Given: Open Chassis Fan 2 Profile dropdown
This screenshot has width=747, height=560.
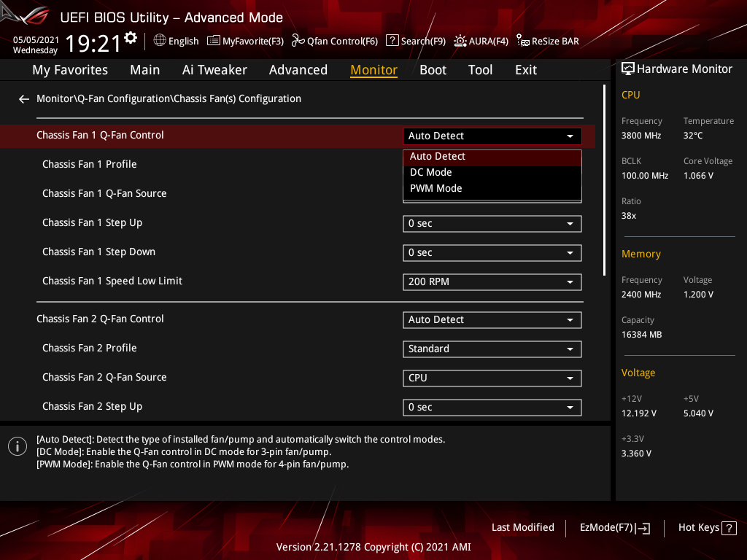Looking at the screenshot, I should point(492,349).
